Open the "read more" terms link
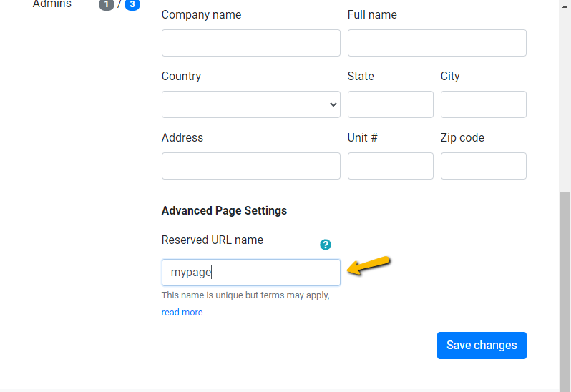Screen dimensions: 571x392 coord(182,313)
